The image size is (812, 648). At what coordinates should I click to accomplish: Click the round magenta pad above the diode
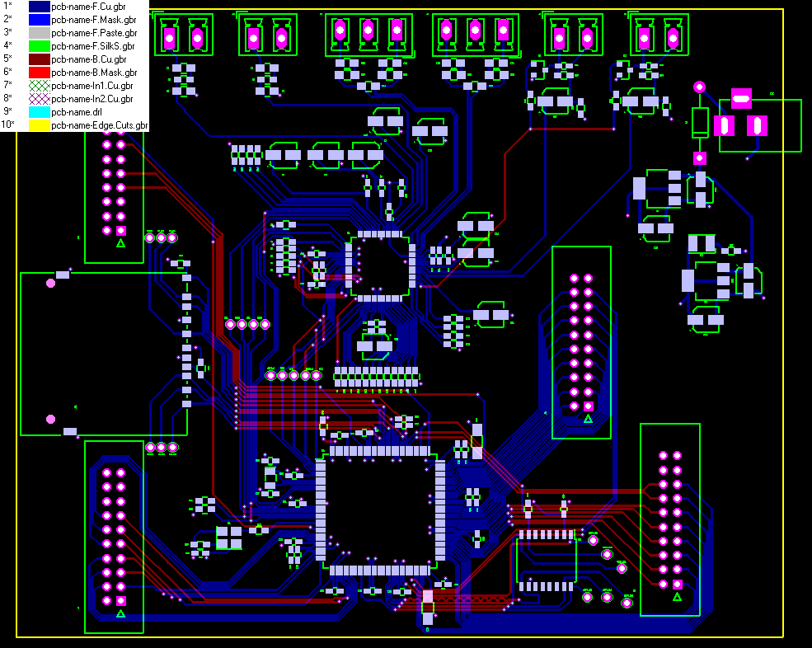[x=699, y=87]
